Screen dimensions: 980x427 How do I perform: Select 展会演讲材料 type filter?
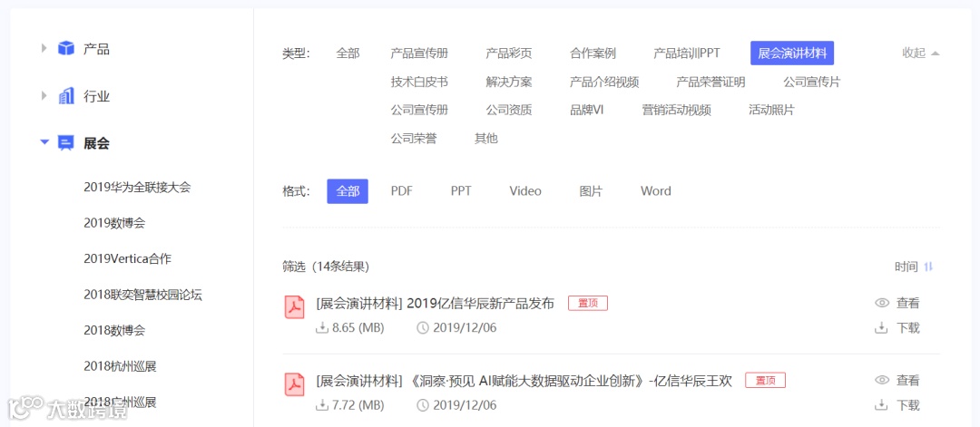pyautogui.click(x=792, y=53)
